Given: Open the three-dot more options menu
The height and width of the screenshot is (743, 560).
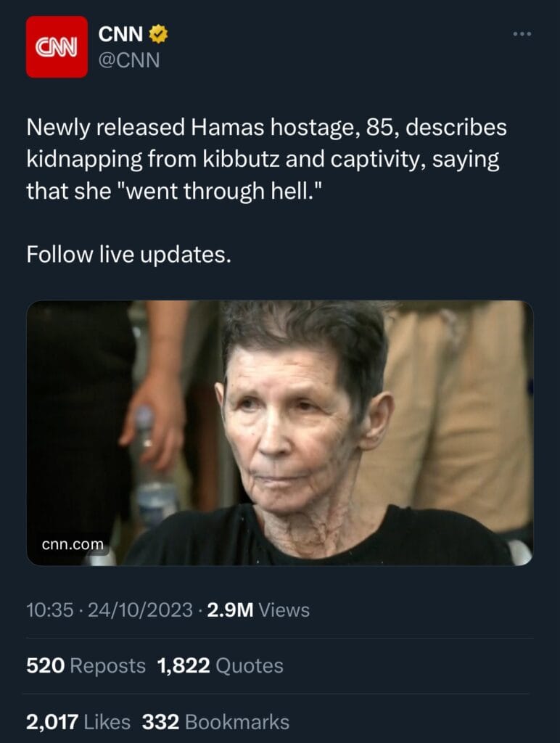Looking at the screenshot, I should (x=522, y=34).
